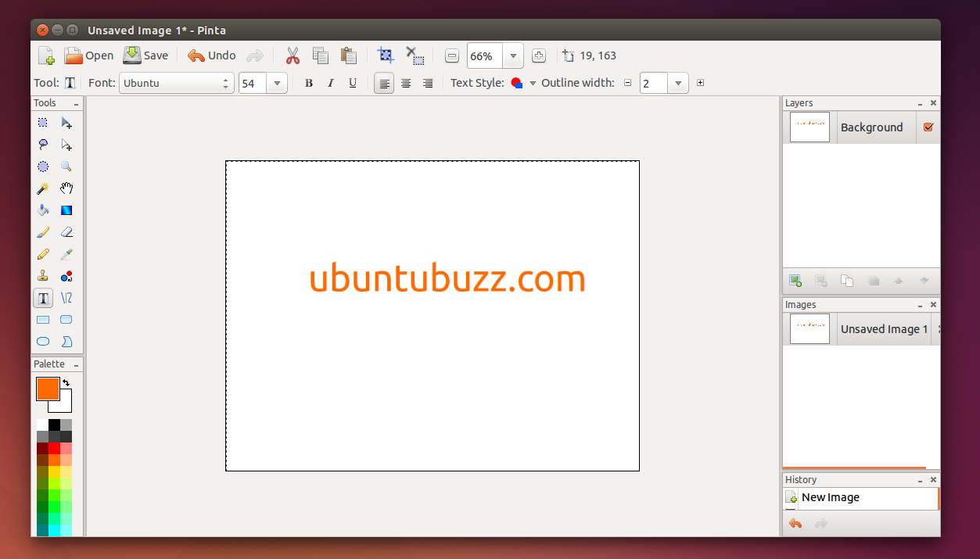Select the Ellipse shape tool
The height and width of the screenshot is (559, 980).
tap(43, 342)
